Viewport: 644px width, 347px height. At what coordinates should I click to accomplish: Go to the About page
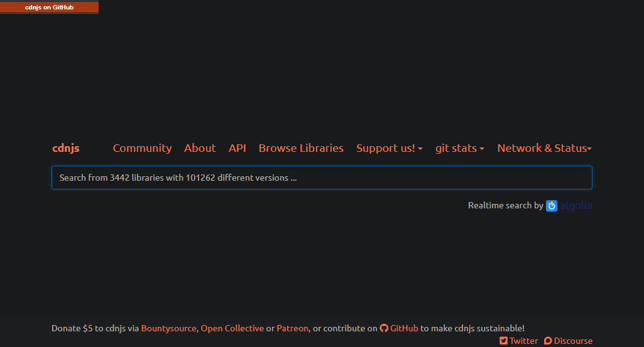(x=200, y=148)
